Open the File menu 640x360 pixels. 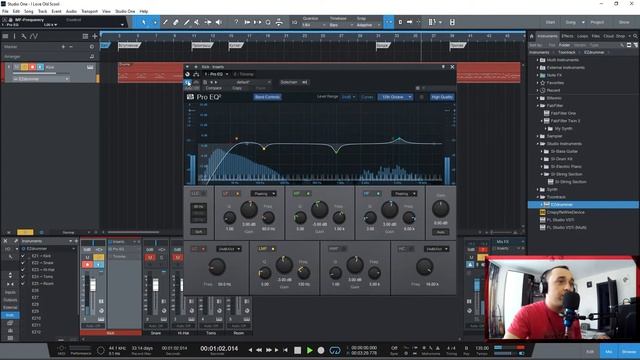[x=5, y=11]
